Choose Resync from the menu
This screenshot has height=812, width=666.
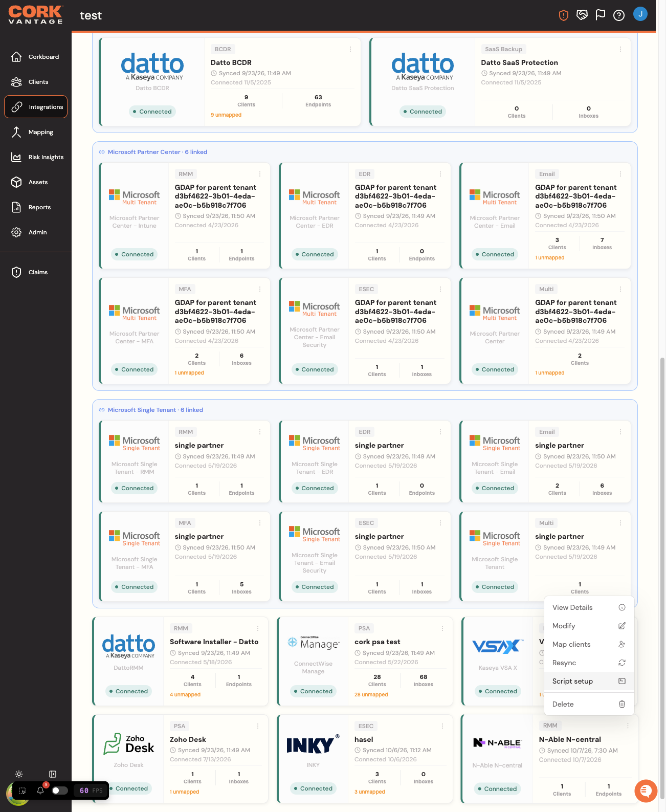589,663
